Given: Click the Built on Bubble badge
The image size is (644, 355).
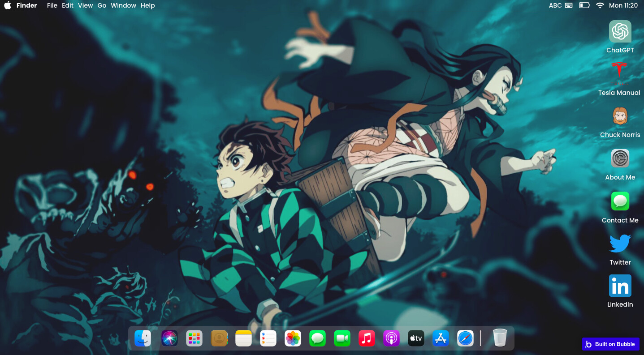Looking at the screenshot, I should coord(611,344).
